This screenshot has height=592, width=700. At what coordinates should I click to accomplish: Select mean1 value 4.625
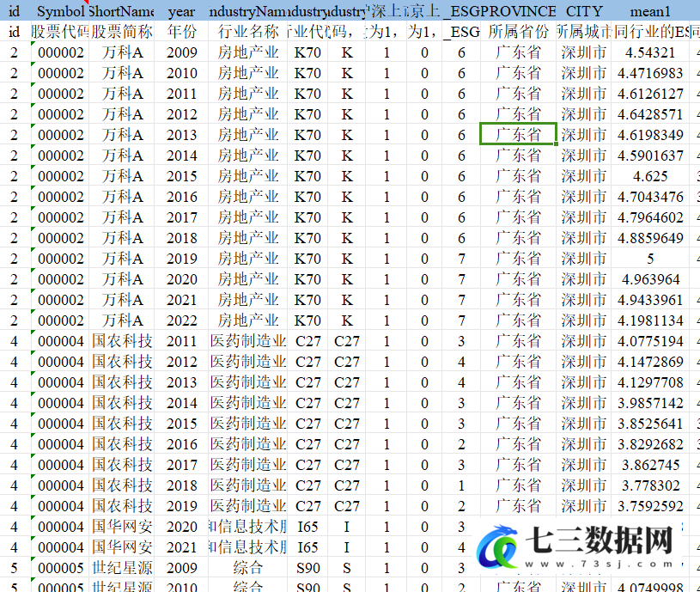pyautogui.click(x=650, y=176)
